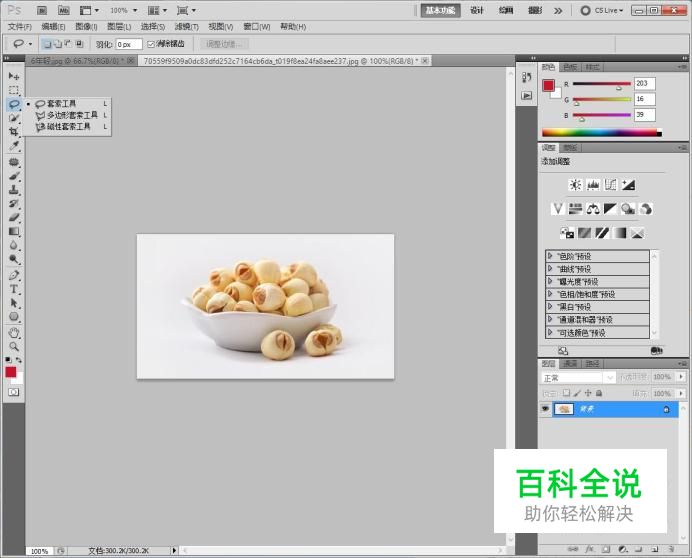Open the 滤镜 menu
This screenshot has height=558, width=692.
pyautogui.click(x=186, y=27)
